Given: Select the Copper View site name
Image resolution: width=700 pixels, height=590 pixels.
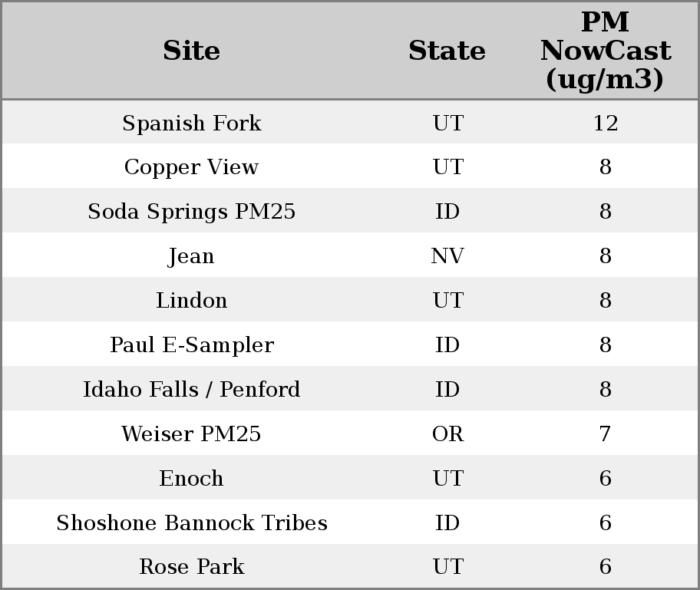Looking at the screenshot, I should pyautogui.click(x=192, y=167).
